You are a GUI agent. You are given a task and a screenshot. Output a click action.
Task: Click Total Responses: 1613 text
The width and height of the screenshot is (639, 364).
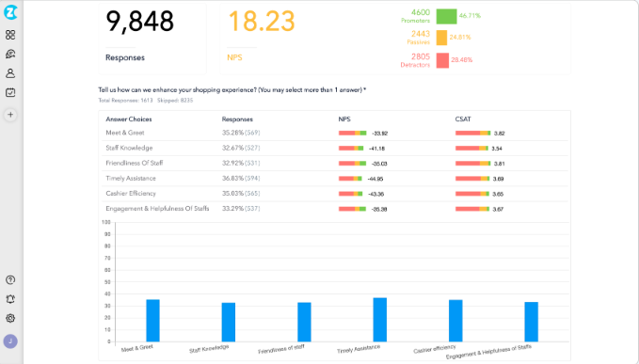[125, 100]
